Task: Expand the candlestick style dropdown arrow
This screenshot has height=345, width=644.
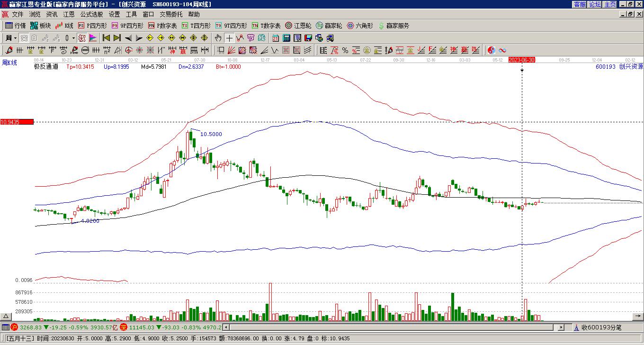Action: tap(73, 38)
